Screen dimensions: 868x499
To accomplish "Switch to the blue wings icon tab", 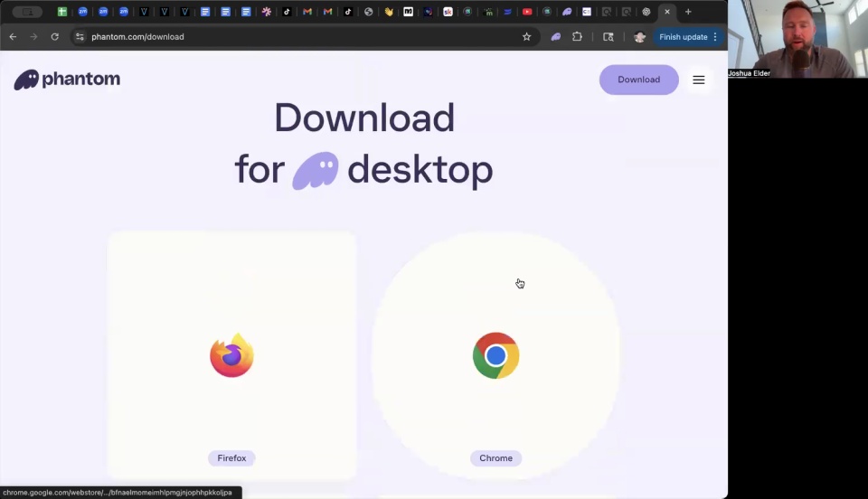I will [507, 12].
